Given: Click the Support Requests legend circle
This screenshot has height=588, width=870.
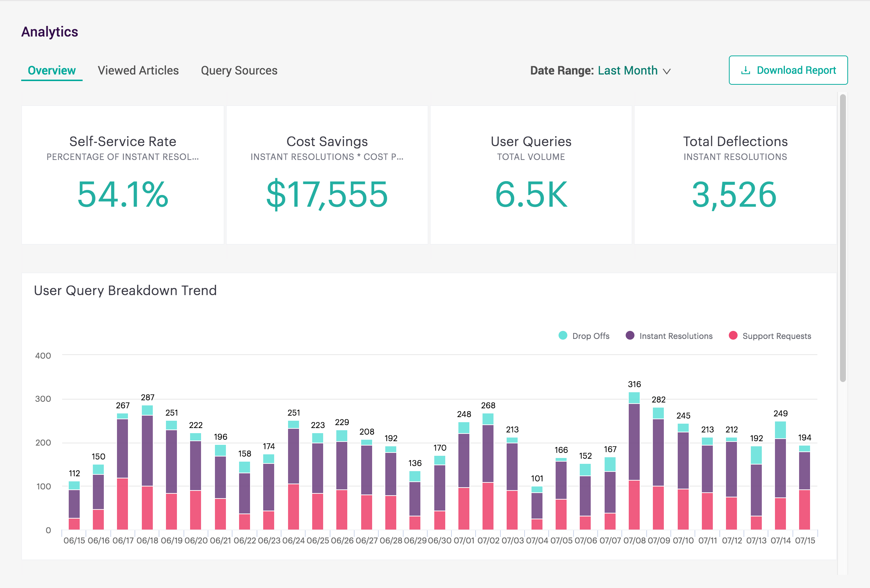Looking at the screenshot, I should (733, 336).
